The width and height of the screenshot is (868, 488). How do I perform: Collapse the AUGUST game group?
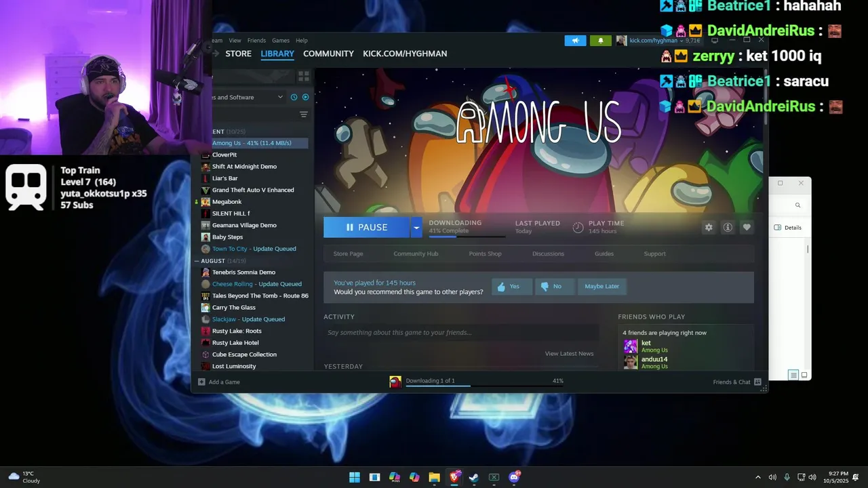(x=197, y=260)
